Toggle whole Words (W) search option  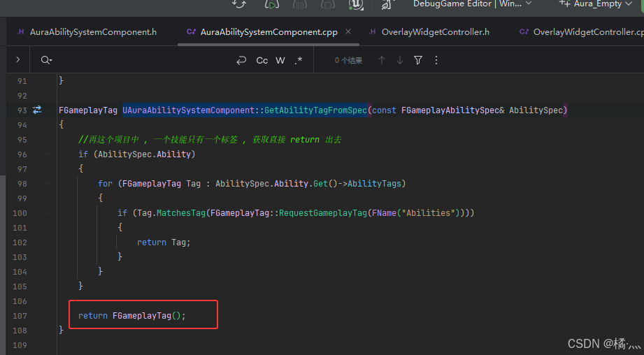tap(280, 60)
